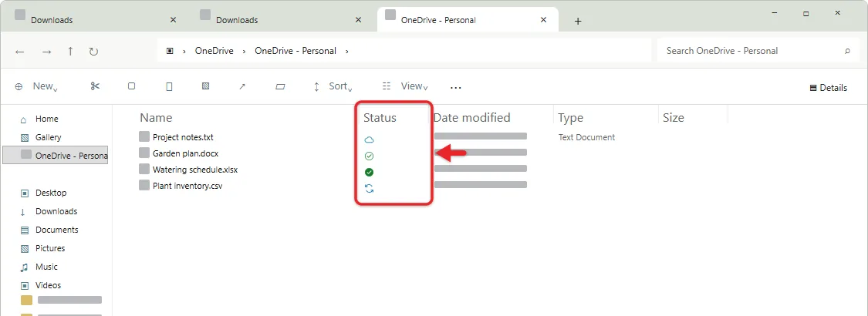868x316 pixels.
Task: Open the New dropdown menu
Action: tap(38, 86)
